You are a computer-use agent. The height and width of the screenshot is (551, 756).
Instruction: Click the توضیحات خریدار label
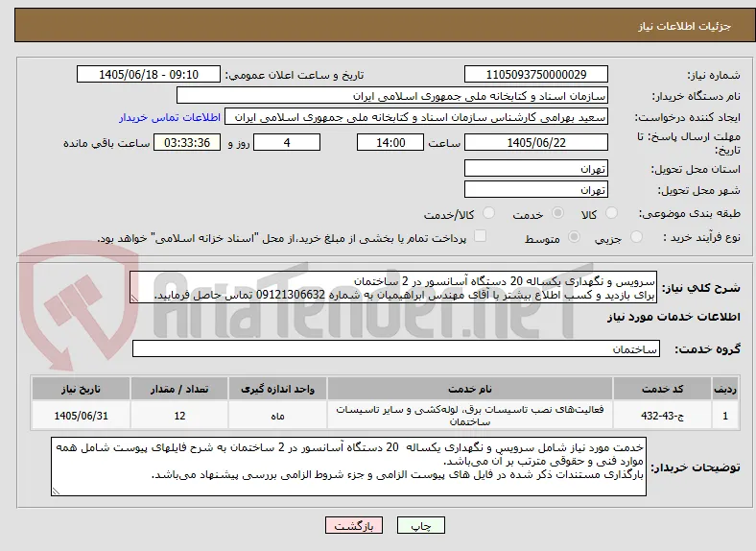point(696,467)
